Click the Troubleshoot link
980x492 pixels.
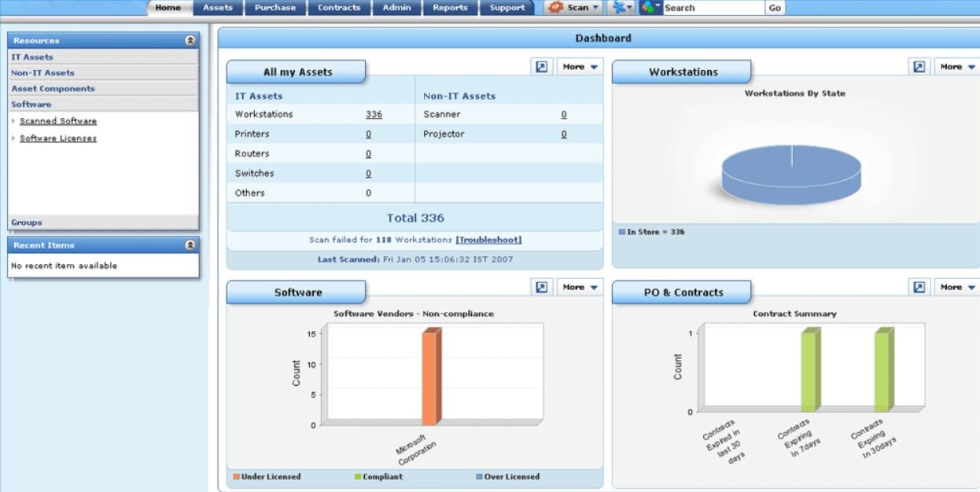pos(488,240)
